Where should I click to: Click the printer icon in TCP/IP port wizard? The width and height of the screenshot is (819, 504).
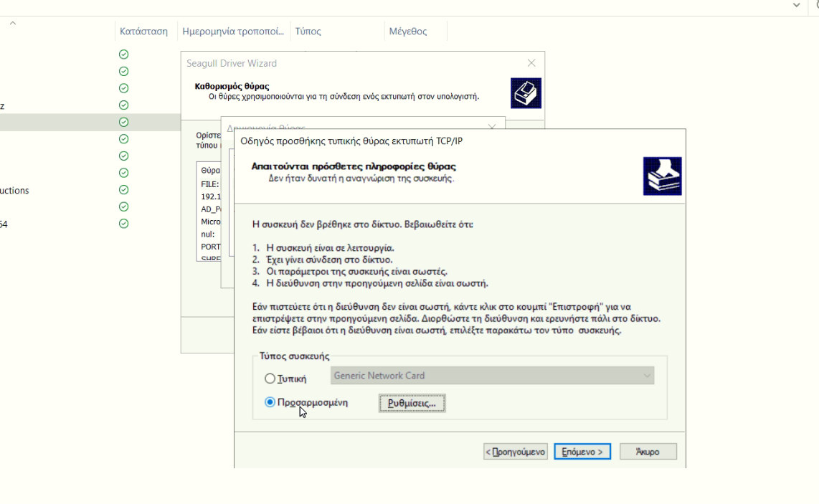pos(662,176)
